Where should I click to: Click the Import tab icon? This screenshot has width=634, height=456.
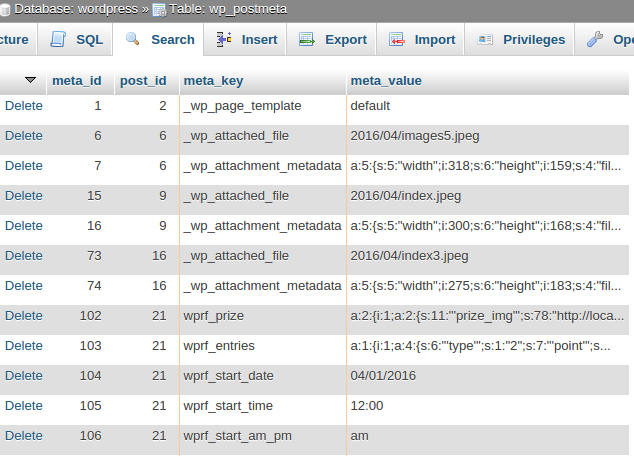pyautogui.click(x=397, y=39)
